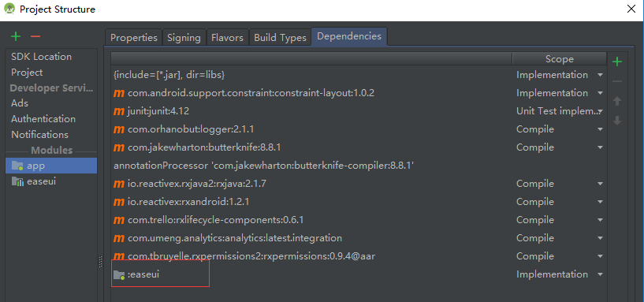Select the com.umeng.analytics:analytics:latest.integration row
Viewport: 644px width, 302px height.
pyautogui.click(x=358, y=238)
